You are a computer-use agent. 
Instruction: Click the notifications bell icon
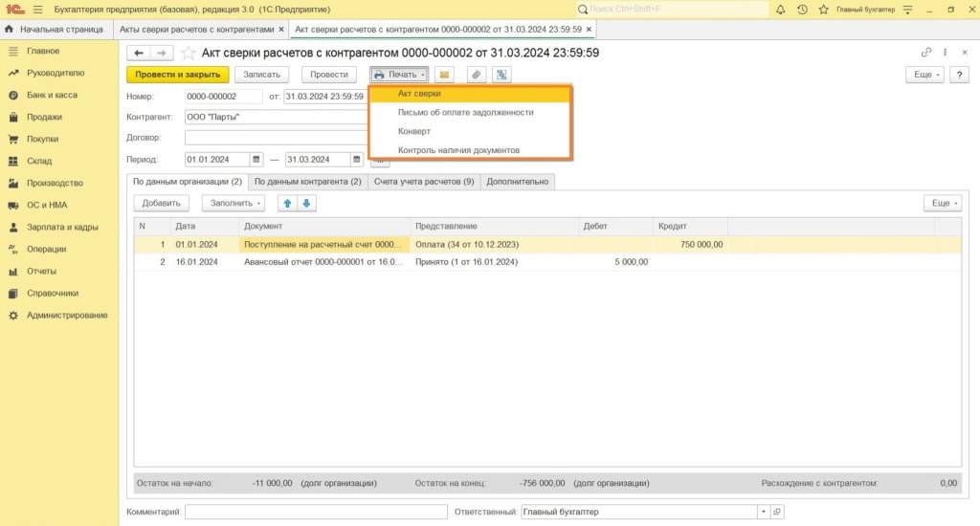coord(781,10)
